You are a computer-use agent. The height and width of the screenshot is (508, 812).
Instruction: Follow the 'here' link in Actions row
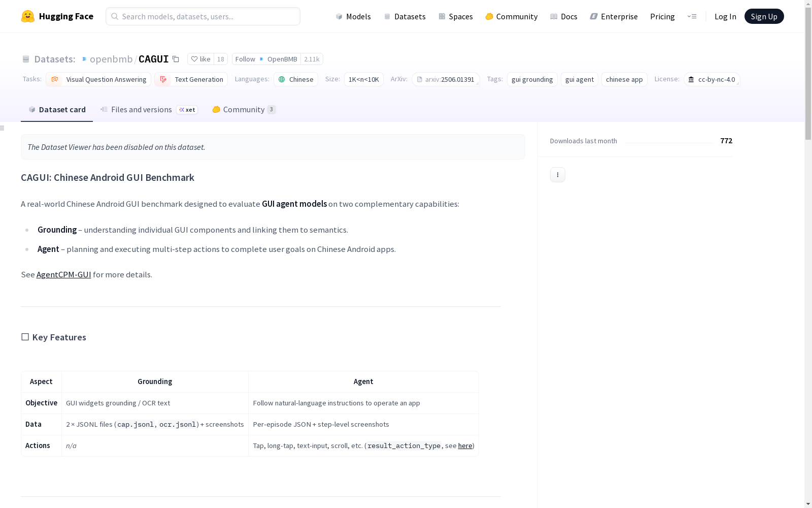(x=465, y=446)
